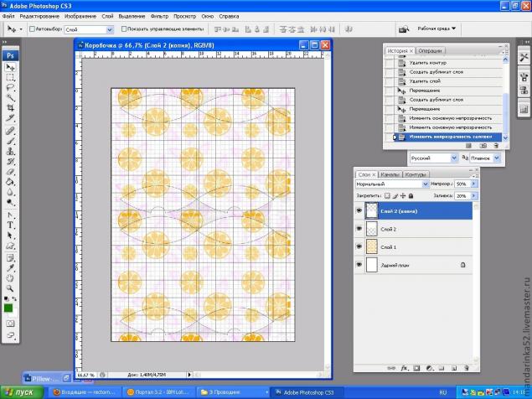Swap foreground and background colors
532x399 pixels.
click(x=14, y=298)
